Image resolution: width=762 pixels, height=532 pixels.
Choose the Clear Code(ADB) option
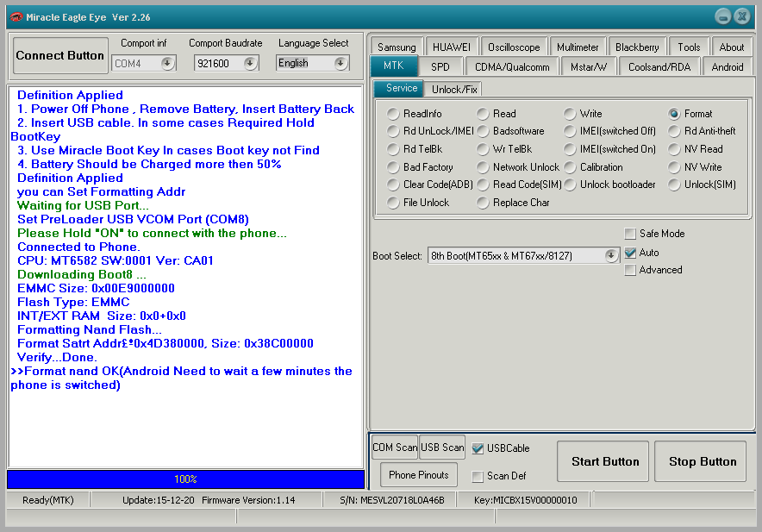click(x=393, y=185)
